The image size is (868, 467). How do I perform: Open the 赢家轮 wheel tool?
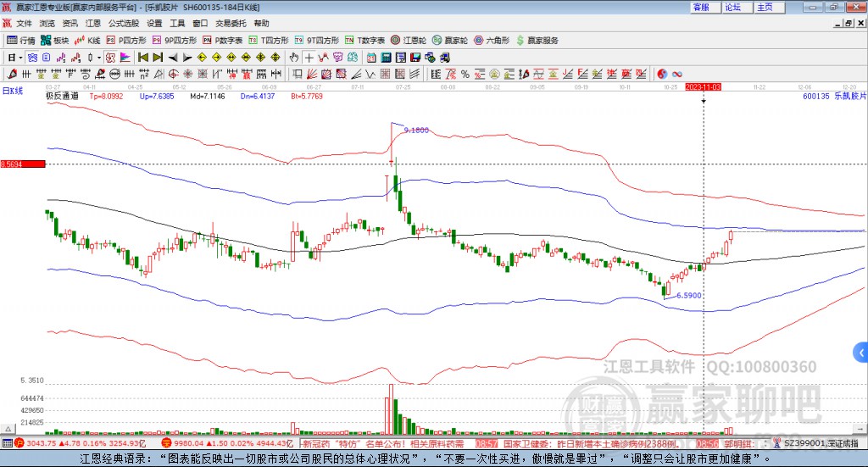click(x=450, y=41)
